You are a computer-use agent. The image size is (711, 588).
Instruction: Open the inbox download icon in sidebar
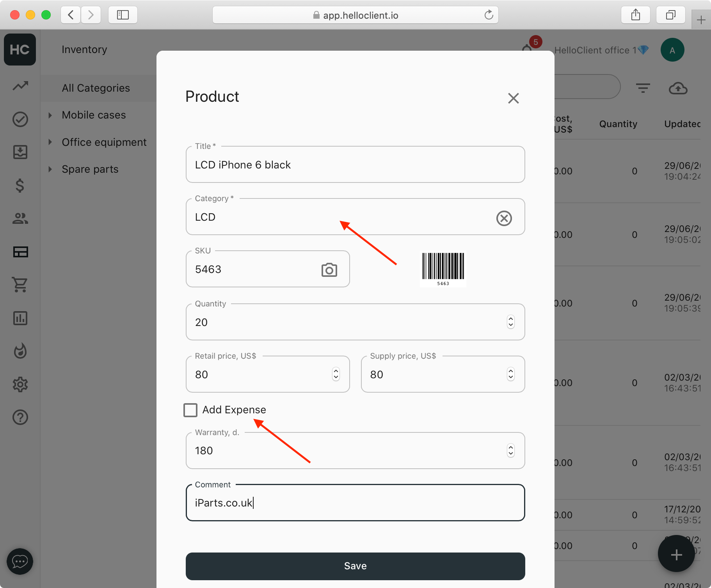coord(20,152)
